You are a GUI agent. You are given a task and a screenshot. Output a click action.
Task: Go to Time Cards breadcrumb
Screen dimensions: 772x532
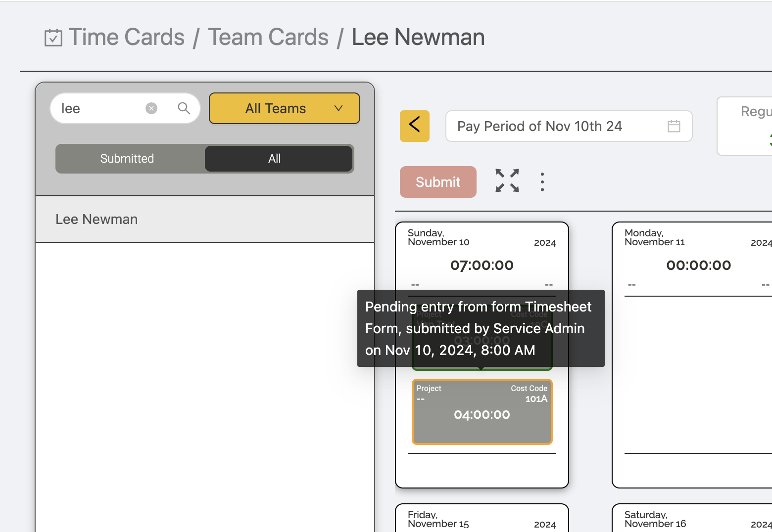[x=126, y=37]
